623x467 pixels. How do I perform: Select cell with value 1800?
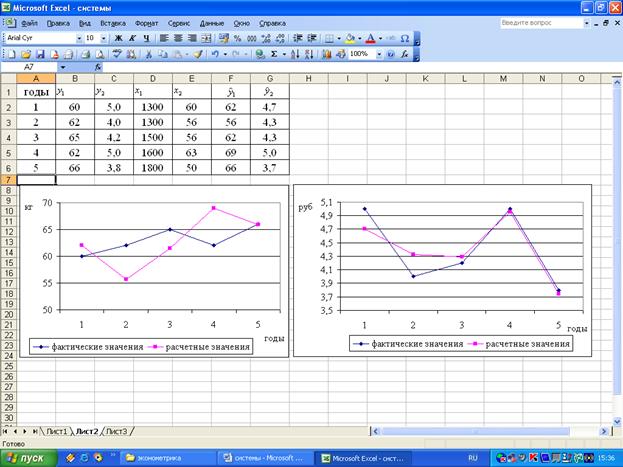click(x=153, y=168)
